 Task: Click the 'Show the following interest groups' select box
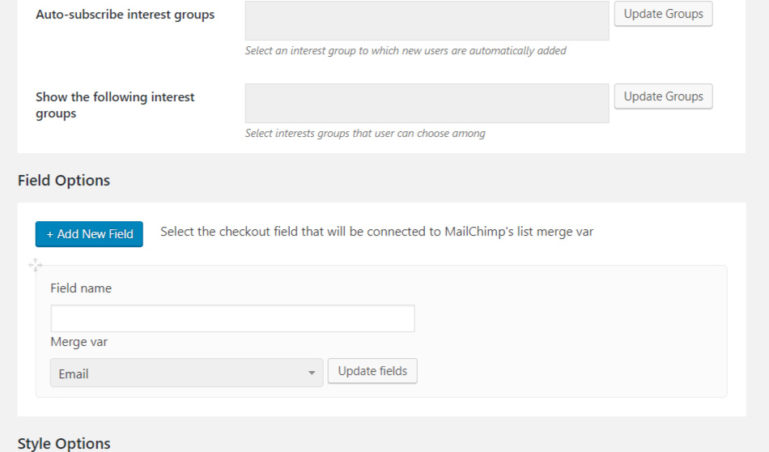click(x=426, y=103)
